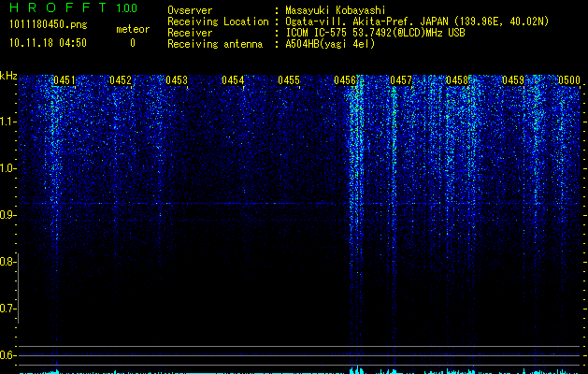Select the name Masayuki Kobayashi
588x374 pixels.
[335, 10]
